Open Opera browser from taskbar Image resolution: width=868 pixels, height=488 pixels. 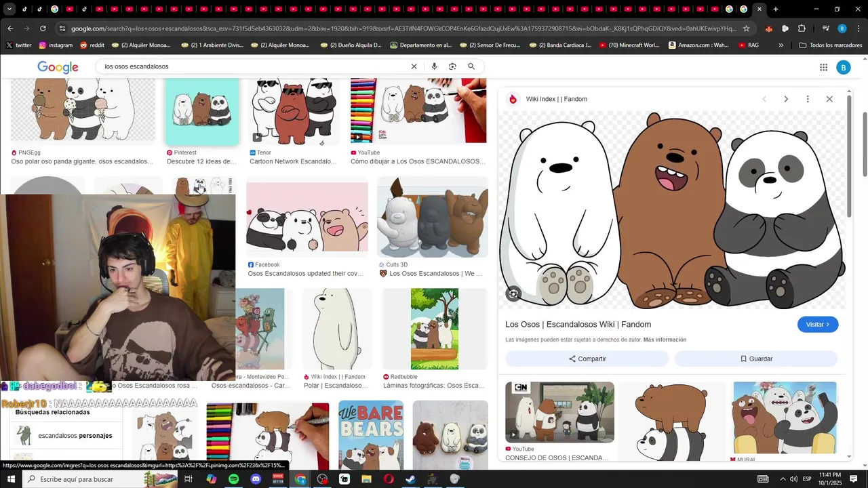pyautogui.click(x=389, y=479)
